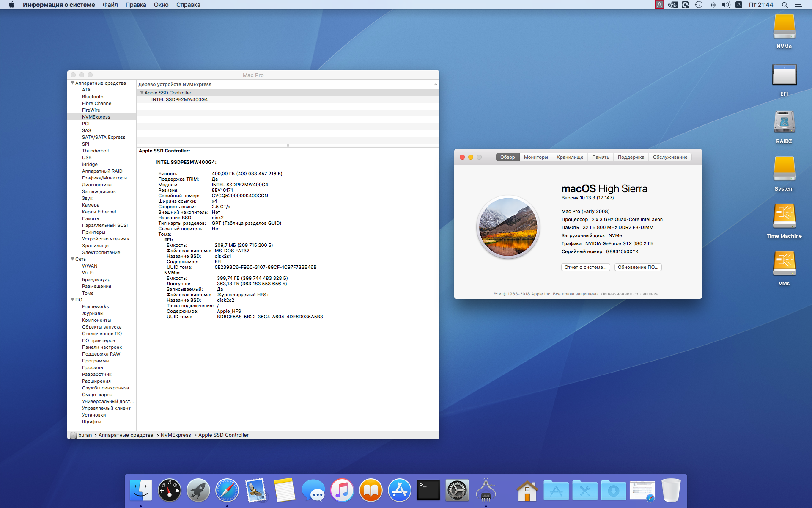Collapse the Apple SSD Controller node
This screenshot has width=812, height=508.
142,93
